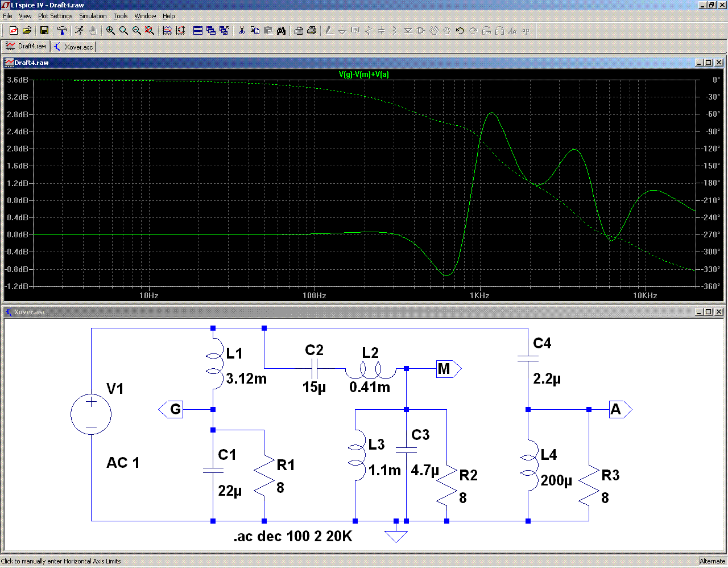Select the V1 voltage source symbol
728x568 pixels.
[91, 414]
